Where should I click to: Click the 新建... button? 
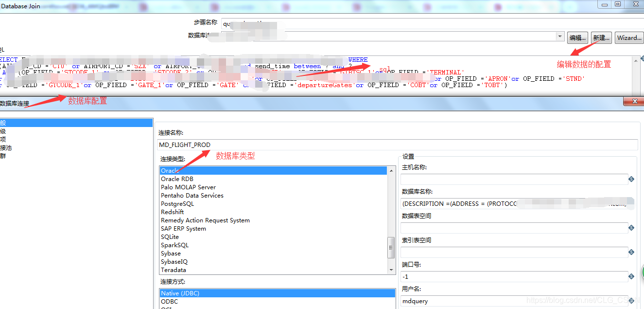pyautogui.click(x=601, y=37)
